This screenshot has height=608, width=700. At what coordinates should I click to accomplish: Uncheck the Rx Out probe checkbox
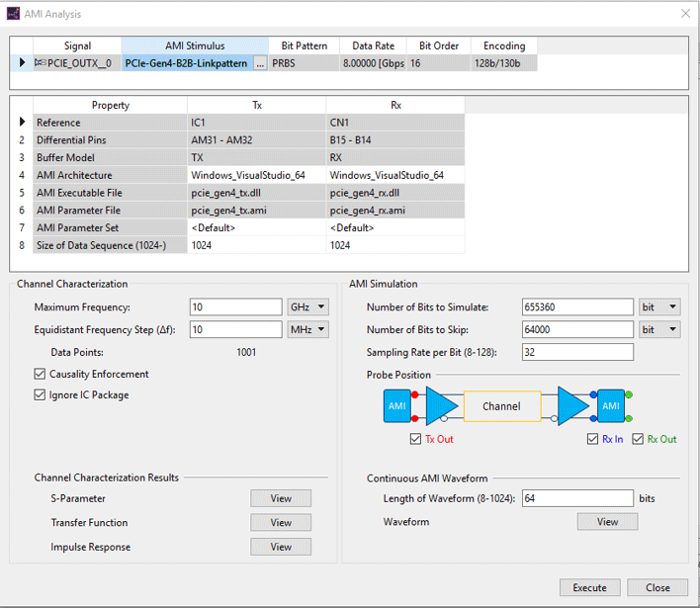[x=638, y=439]
